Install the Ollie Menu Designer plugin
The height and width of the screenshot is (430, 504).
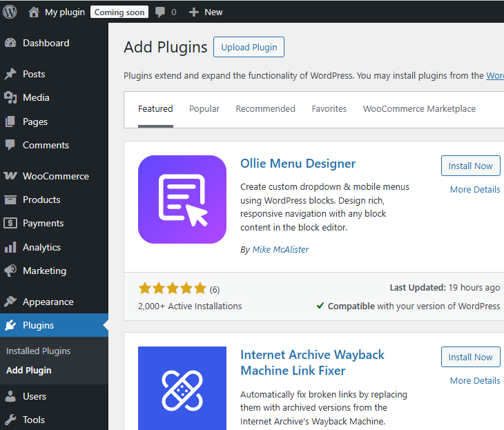pyautogui.click(x=470, y=166)
